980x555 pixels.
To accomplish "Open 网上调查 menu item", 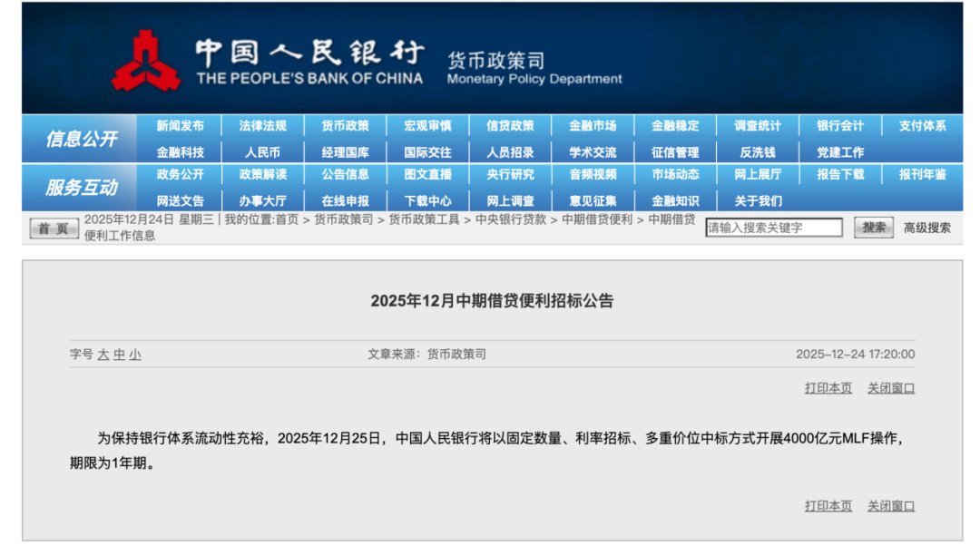I will [x=510, y=201].
